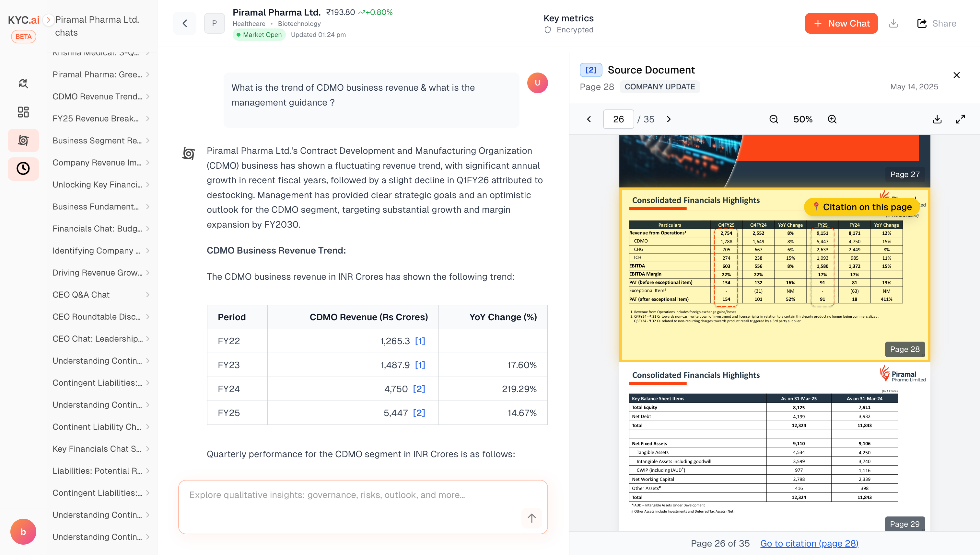Start a New Chat
The width and height of the screenshot is (980, 555).
tap(841, 23)
